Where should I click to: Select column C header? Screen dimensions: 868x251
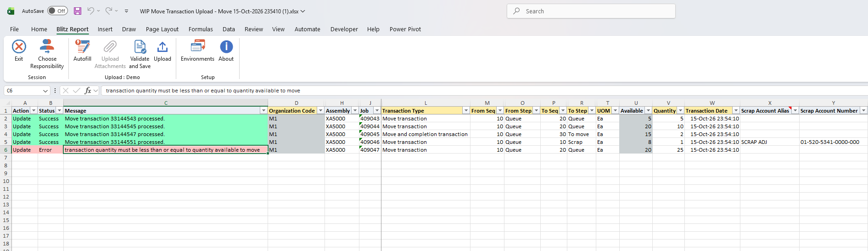(166, 103)
